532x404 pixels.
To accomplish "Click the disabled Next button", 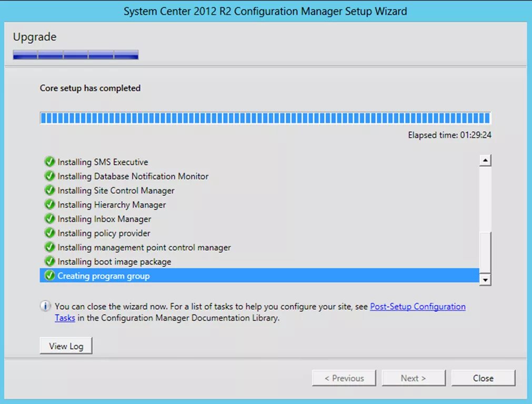I will [x=413, y=378].
